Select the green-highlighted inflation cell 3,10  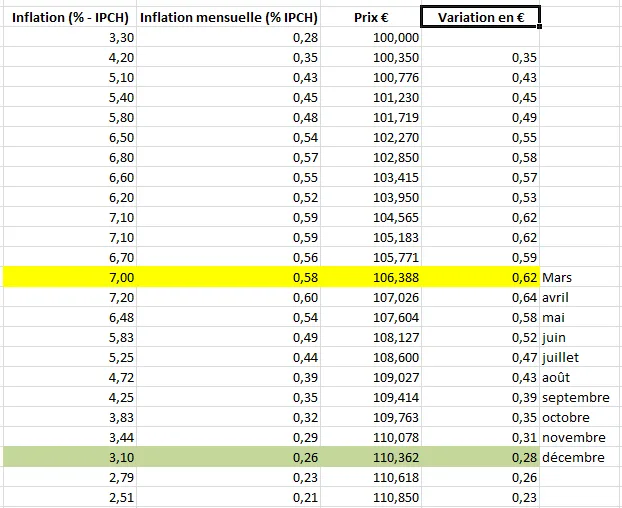[x=119, y=457]
